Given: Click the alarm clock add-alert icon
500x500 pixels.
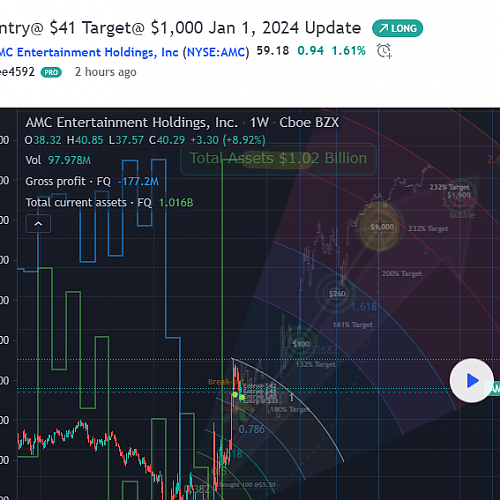Looking at the screenshot, I should click(x=384, y=51).
